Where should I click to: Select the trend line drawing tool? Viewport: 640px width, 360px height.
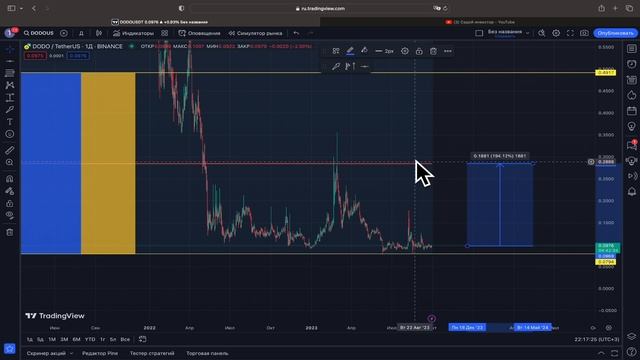coord(10,61)
